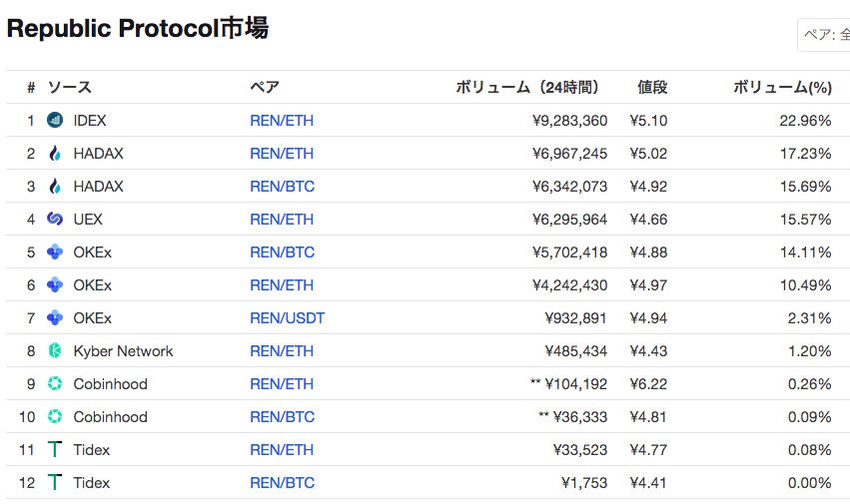This screenshot has width=850, height=504.
Task: Click the Cobinhood logo in row 9
Action: pos(55,383)
